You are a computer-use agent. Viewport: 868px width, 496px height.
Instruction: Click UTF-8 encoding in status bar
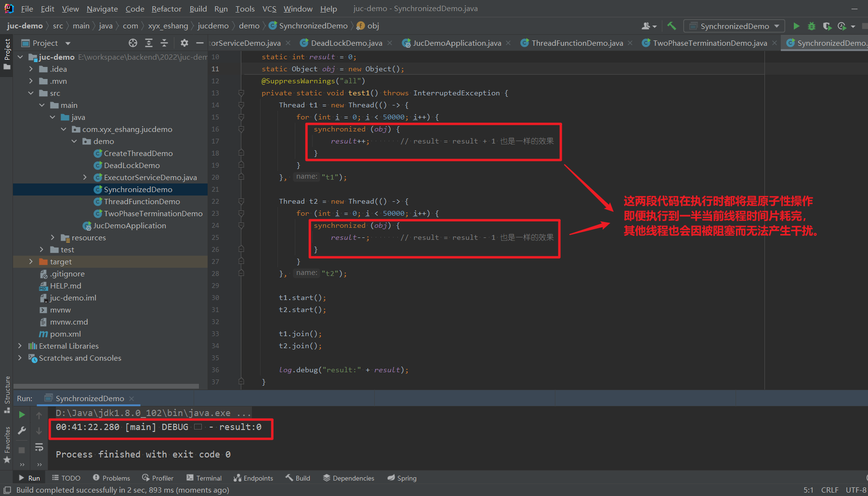tap(856, 490)
